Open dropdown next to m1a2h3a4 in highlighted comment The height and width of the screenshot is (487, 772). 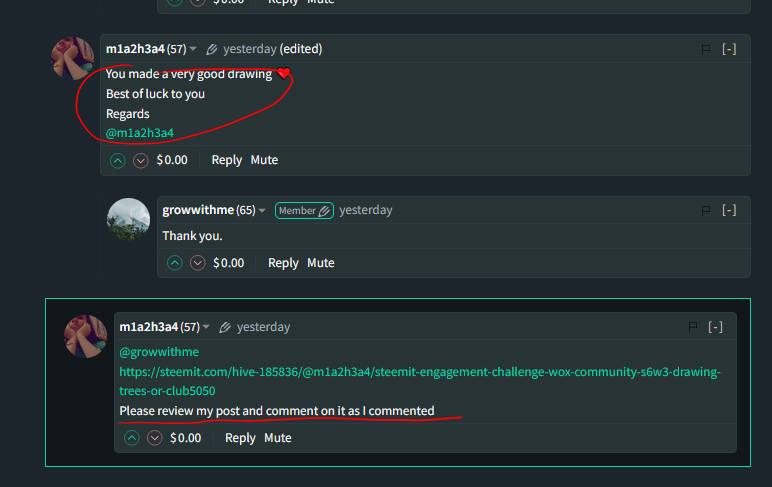pyautogui.click(x=206, y=327)
